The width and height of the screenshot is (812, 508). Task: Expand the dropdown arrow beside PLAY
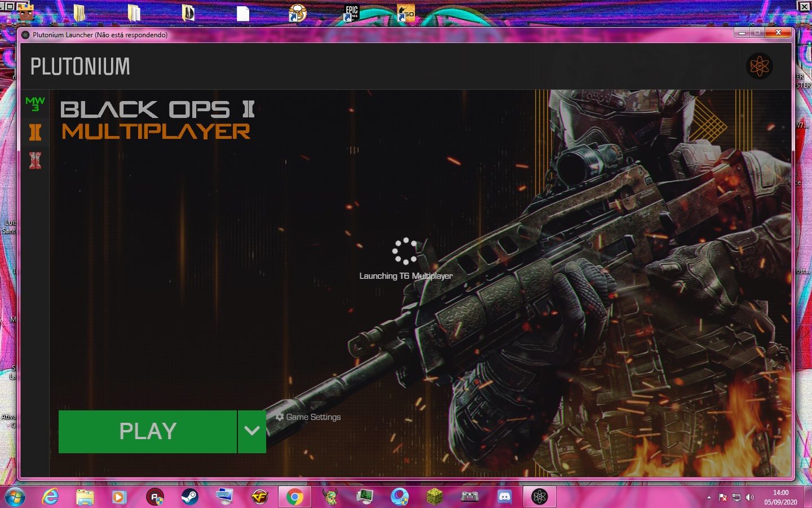click(252, 431)
